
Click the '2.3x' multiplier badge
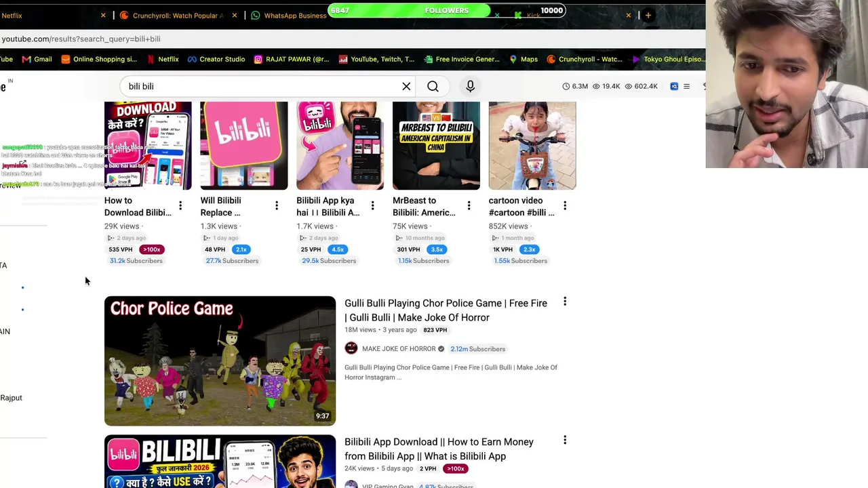coord(529,249)
